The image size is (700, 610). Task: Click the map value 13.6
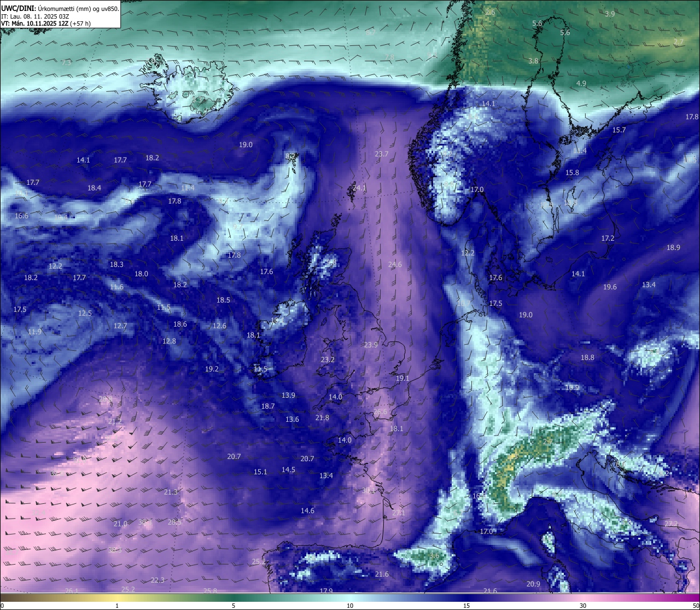(292, 419)
